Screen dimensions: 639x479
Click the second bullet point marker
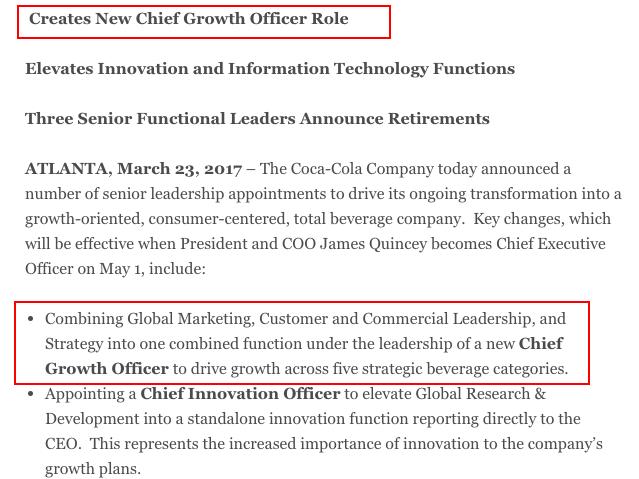(x=32, y=394)
